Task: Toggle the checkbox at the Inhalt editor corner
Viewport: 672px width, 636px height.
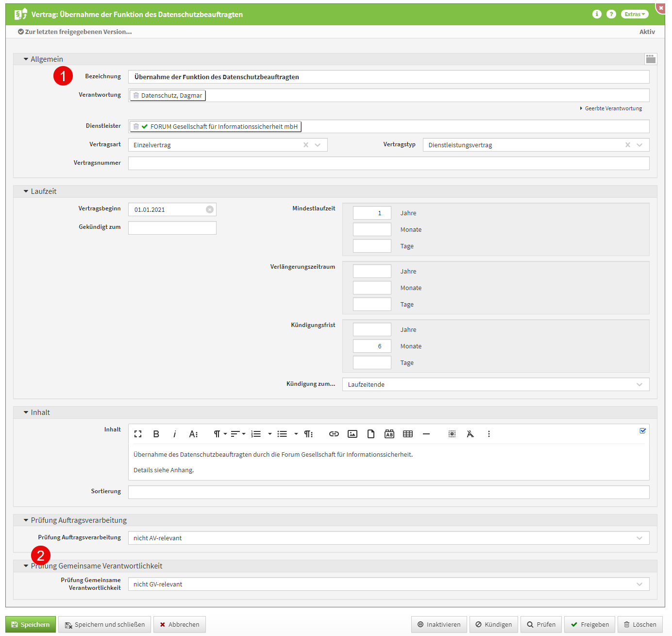Action: pyautogui.click(x=643, y=430)
